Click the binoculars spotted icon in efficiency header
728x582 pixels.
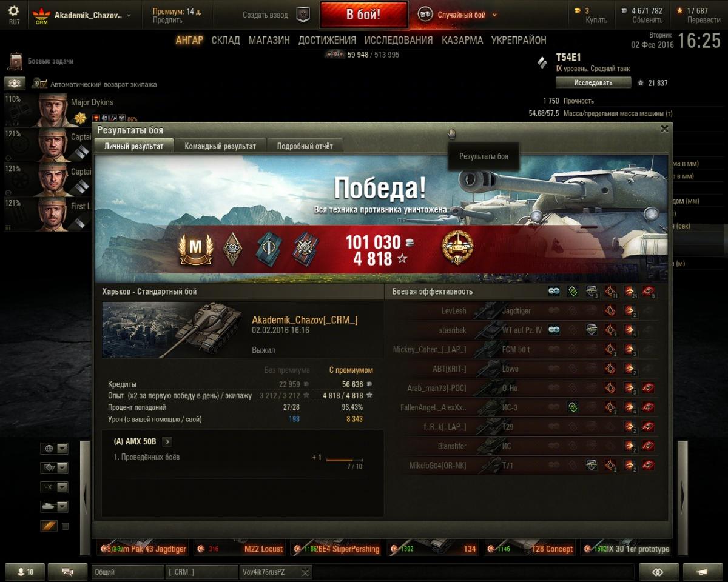coord(554,292)
